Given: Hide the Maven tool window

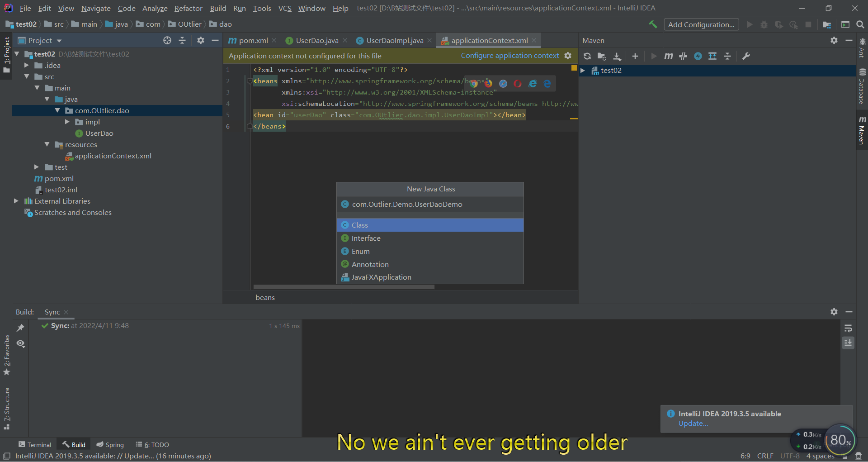Looking at the screenshot, I should pyautogui.click(x=849, y=40).
